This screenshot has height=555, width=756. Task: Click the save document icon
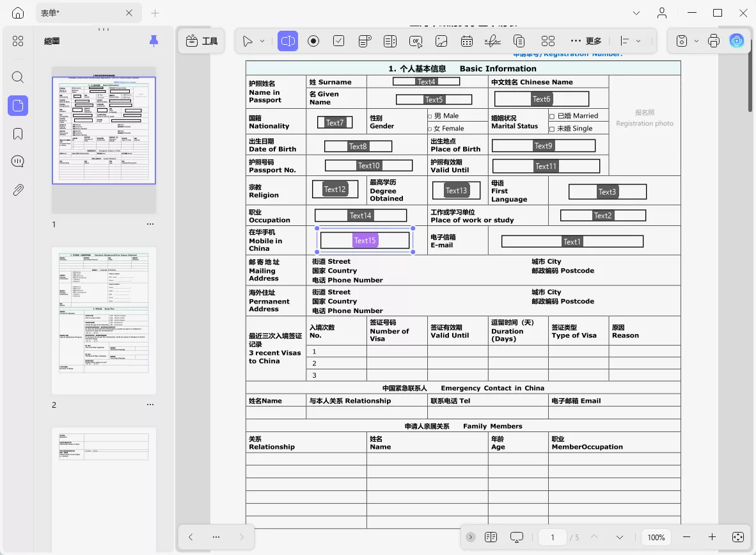[x=681, y=41]
